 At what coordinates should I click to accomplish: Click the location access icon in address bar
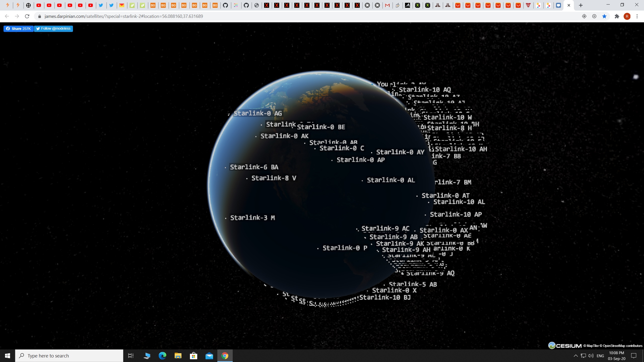(584, 16)
